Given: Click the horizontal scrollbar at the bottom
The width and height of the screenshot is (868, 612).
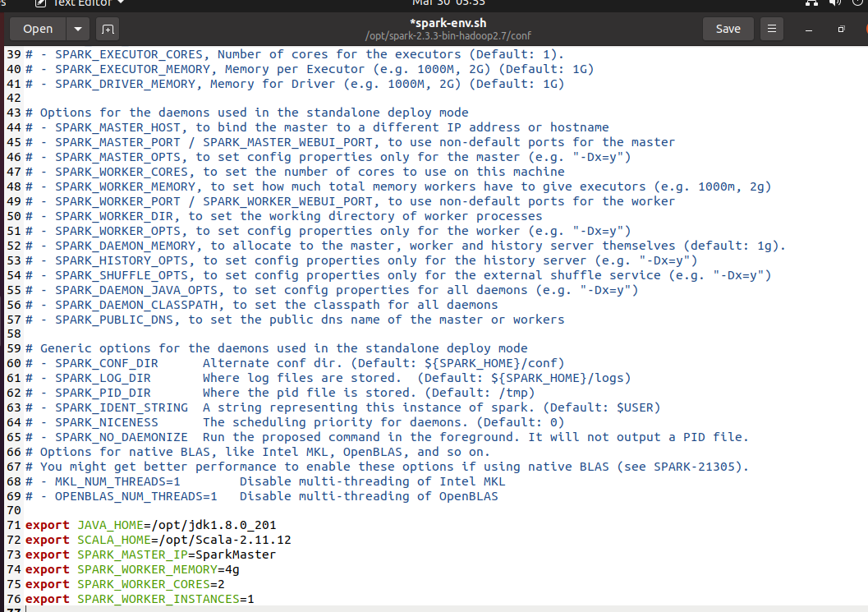Looking at the screenshot, I should point(411,609).
